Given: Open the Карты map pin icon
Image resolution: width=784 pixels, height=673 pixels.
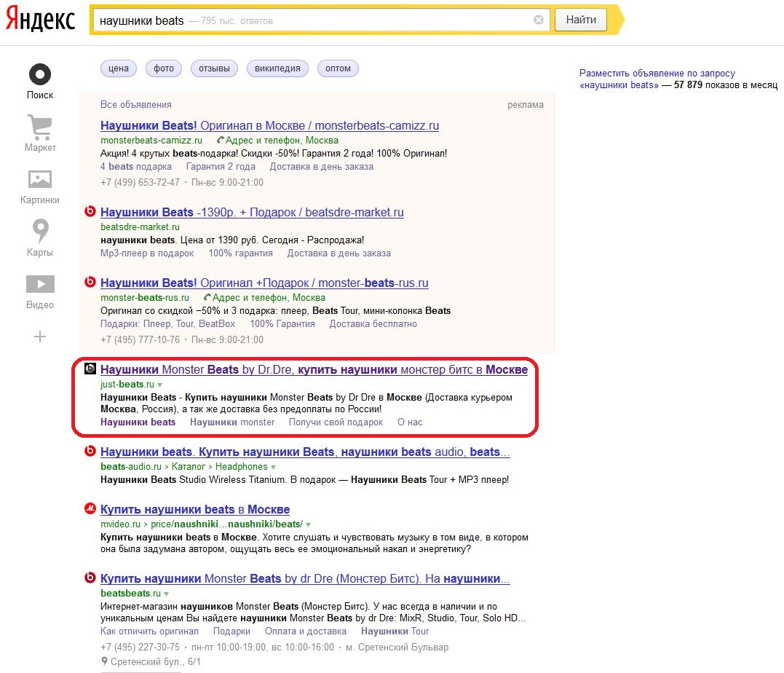Looking at the screenshot, I should [40, 231].
